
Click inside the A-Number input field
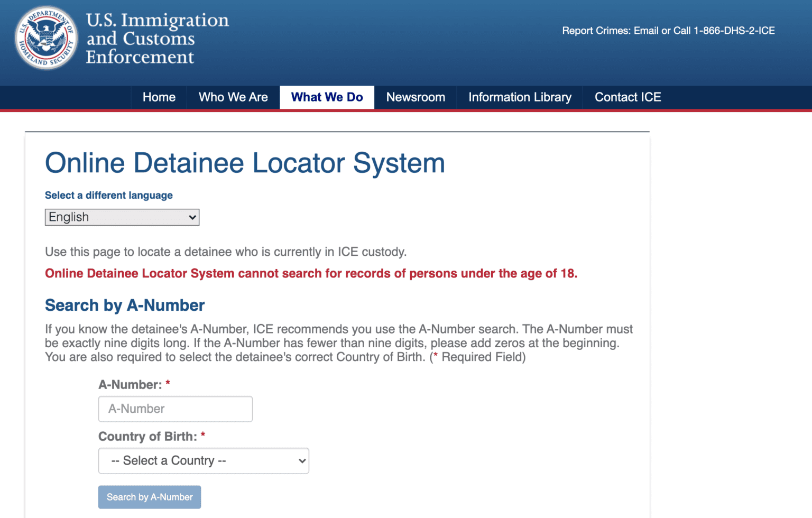[x=175, y=409]
